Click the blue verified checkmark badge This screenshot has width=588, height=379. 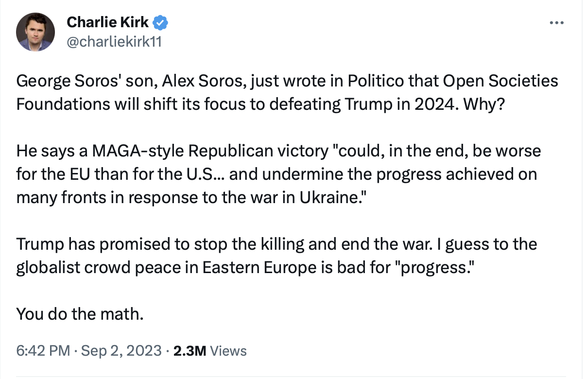click(x=161, y=22)
